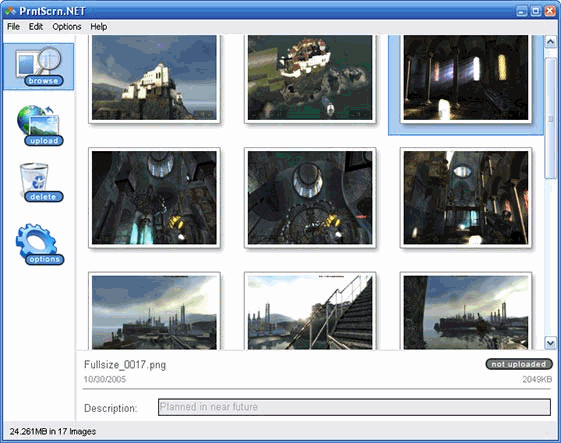Open the Help menu
Viewport: 561px width, 443px height.
98,27
